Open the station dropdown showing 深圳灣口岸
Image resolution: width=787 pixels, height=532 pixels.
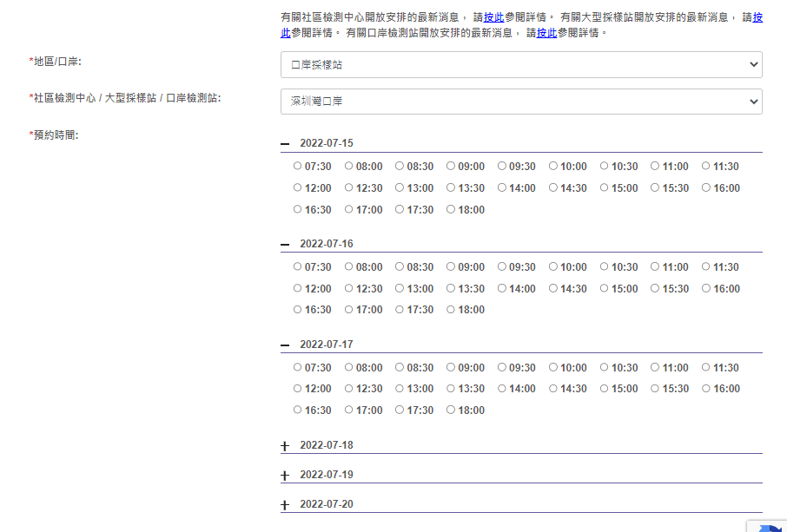tap(519, 101)
